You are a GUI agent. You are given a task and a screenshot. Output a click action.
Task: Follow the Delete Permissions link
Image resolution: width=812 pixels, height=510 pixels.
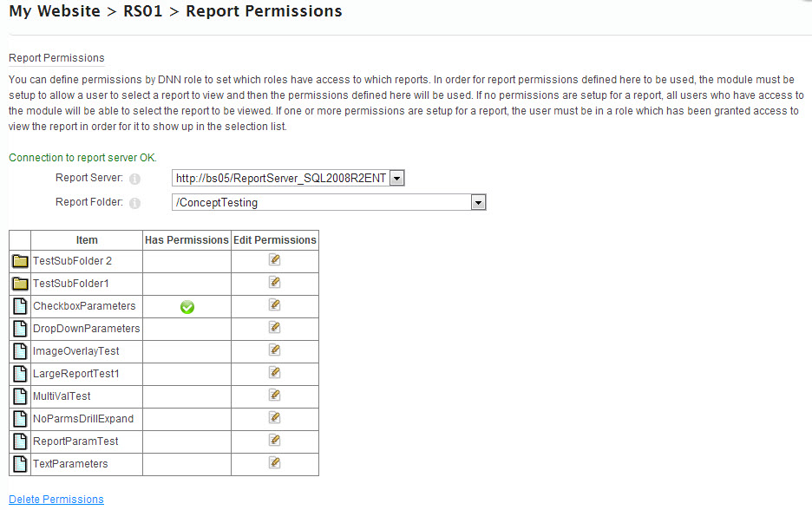pyautogui.click(x=55, y=499)
